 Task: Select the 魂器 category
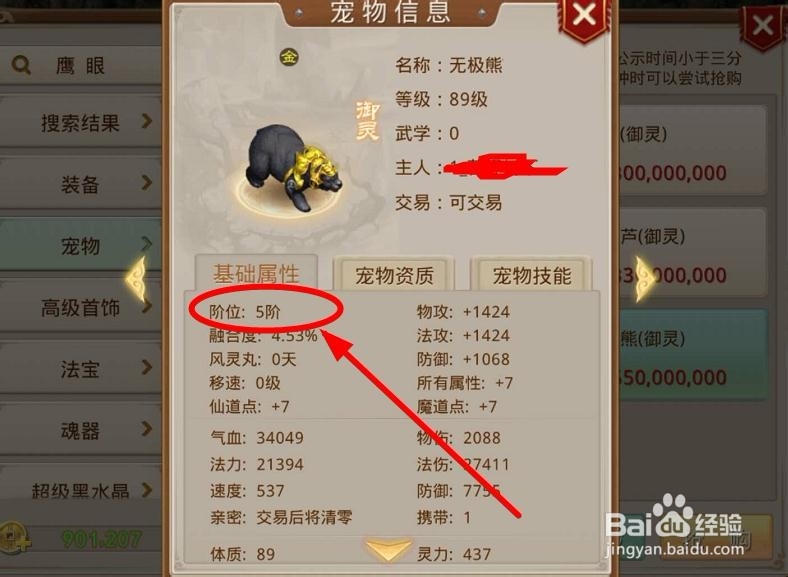pyautogui.click(x=80, y=430)
